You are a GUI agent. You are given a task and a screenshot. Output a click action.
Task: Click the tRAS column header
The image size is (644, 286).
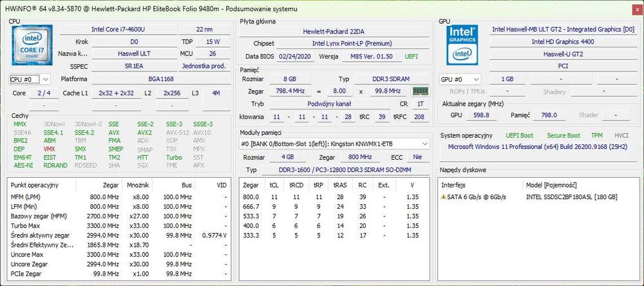pos(340,186)
